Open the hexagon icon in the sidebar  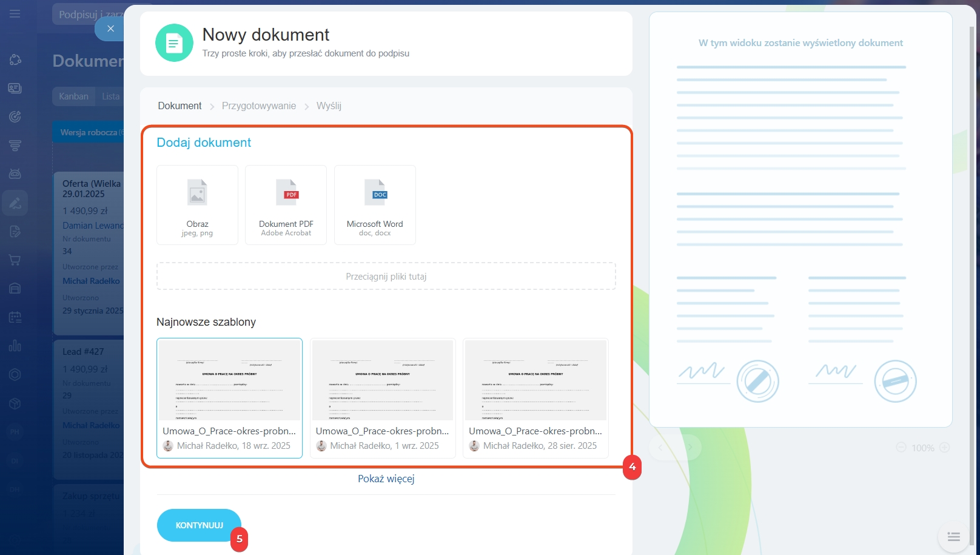click(x=15, y=375)
